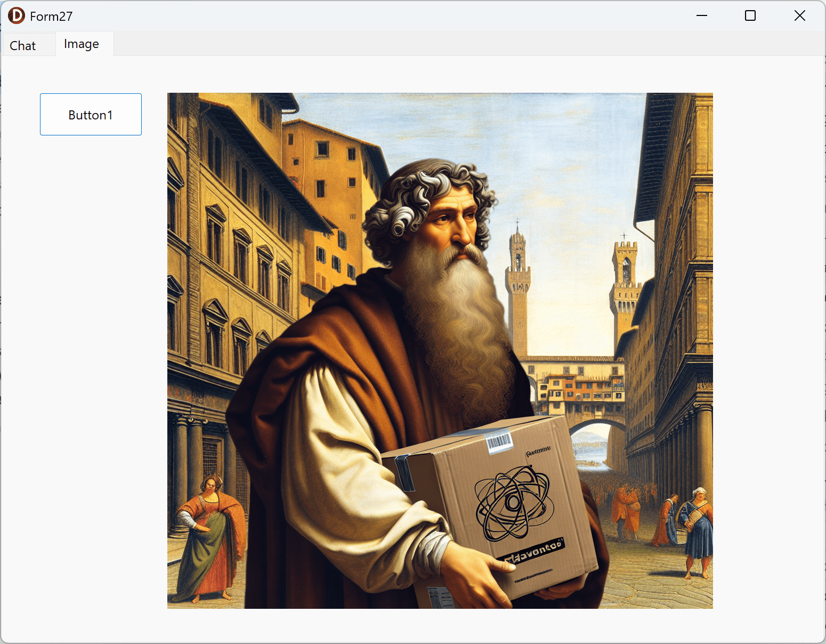The height and width of the screenshot is (644, 826).
Task: Maximize the Form27 window
Action: [750, 16]
